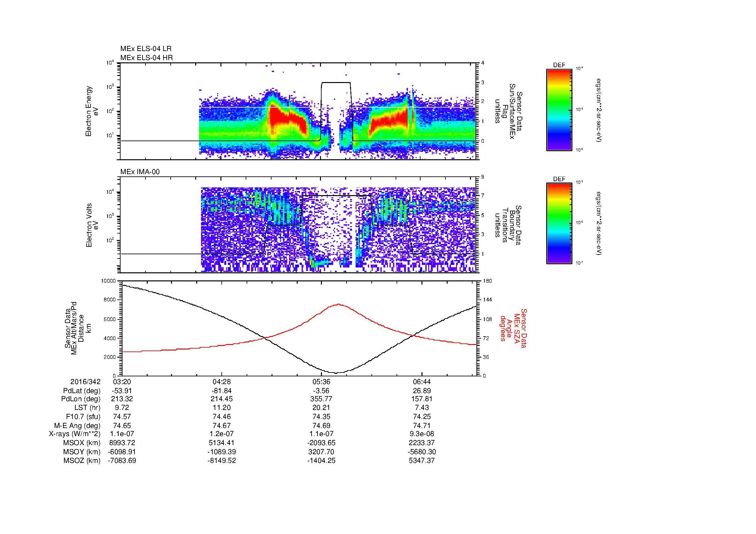This screenshot has height=534, width=756.
Task: Click MSOY value '3207.70'
Action: click(321, 452)
